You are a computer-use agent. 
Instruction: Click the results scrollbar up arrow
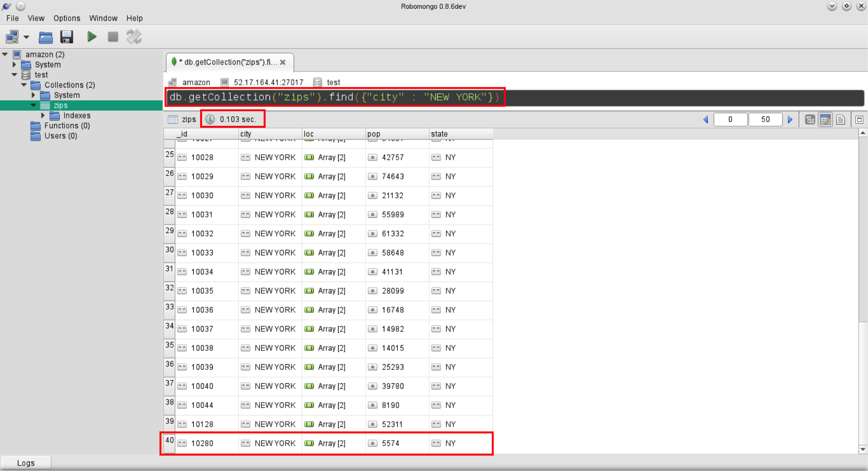[x=863, y=133]
